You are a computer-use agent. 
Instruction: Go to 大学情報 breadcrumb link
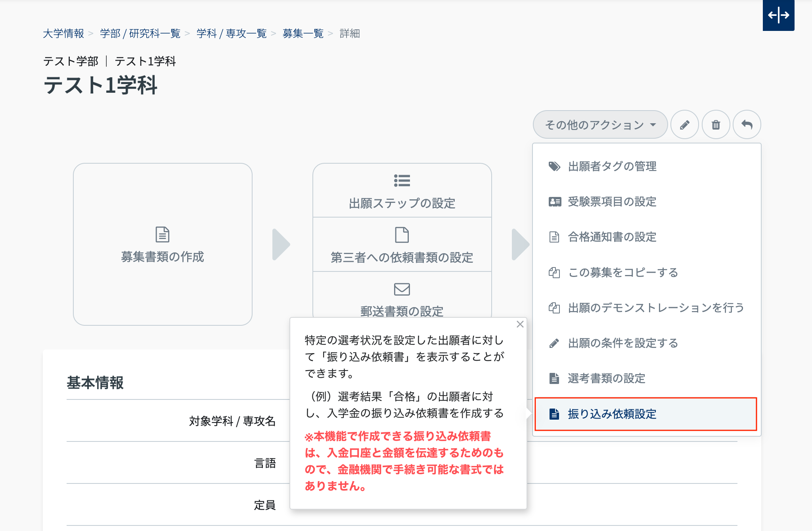pos(63,34)
